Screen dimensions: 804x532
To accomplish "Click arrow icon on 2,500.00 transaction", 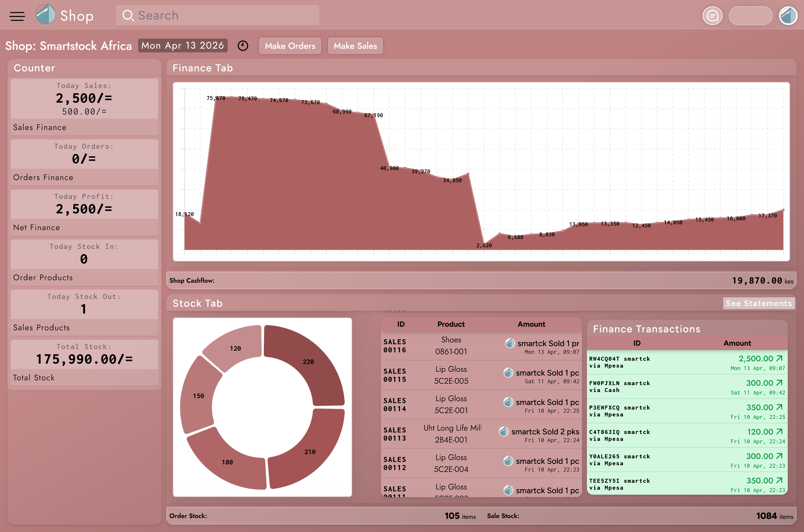I will 779,358.
